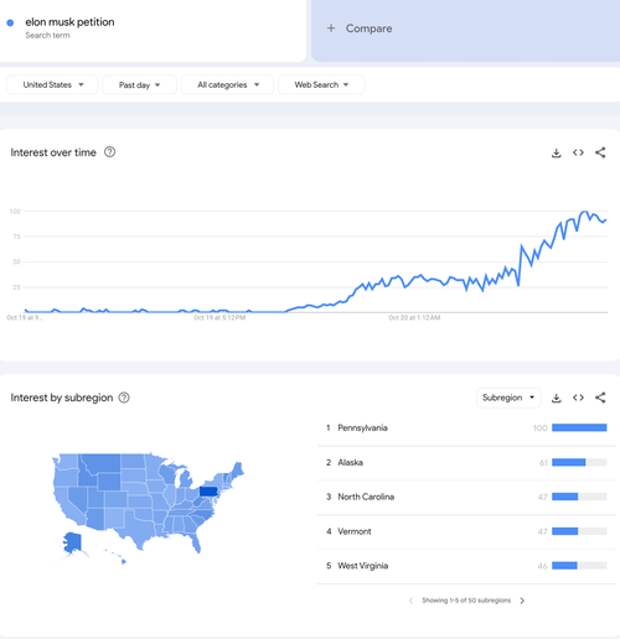Go to next page of subregions
Viewport: 620px width, 639px height.
pyautogui.click(x=522, y=601)
